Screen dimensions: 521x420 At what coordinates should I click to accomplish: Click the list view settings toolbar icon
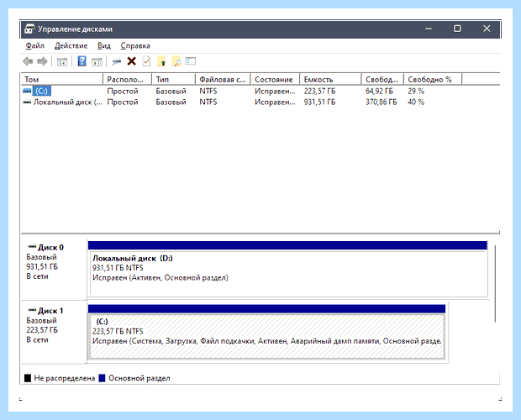[x=191, y=61]
